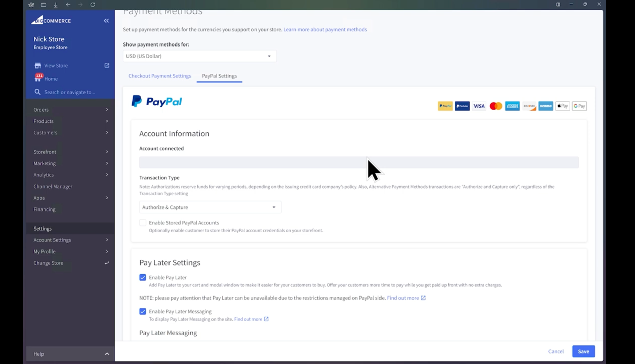Click the Venmo payment logo
This screenshot has width=635, height=364.
[x=545, y=106]
